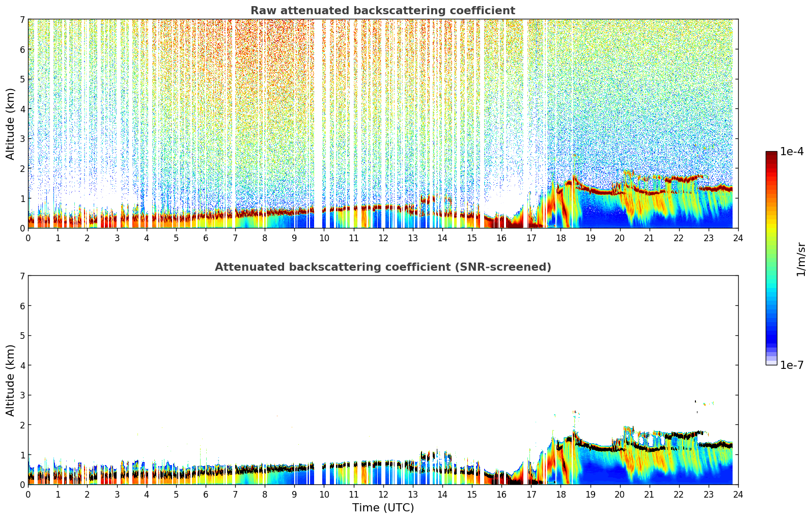The height and width of the screenshot is (519, 812).
Task: Click hour tick '20' on SNR-screened plot axis
Action: [x=620, y=494]
